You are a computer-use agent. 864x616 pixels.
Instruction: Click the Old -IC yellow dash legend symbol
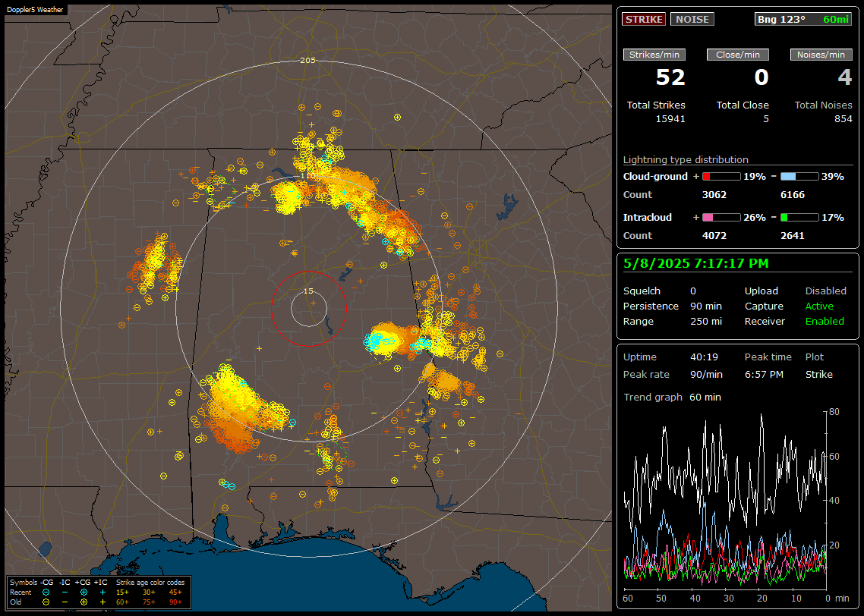(x=65, y=602)
